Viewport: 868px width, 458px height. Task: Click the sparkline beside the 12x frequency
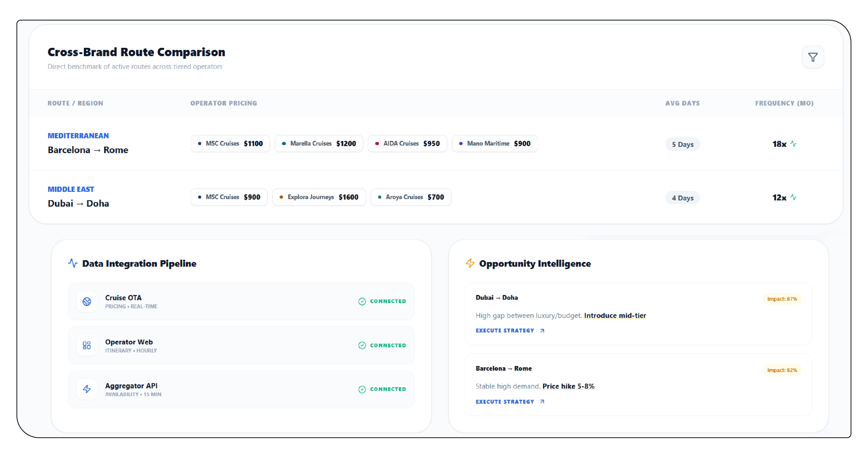coord(793,198)
